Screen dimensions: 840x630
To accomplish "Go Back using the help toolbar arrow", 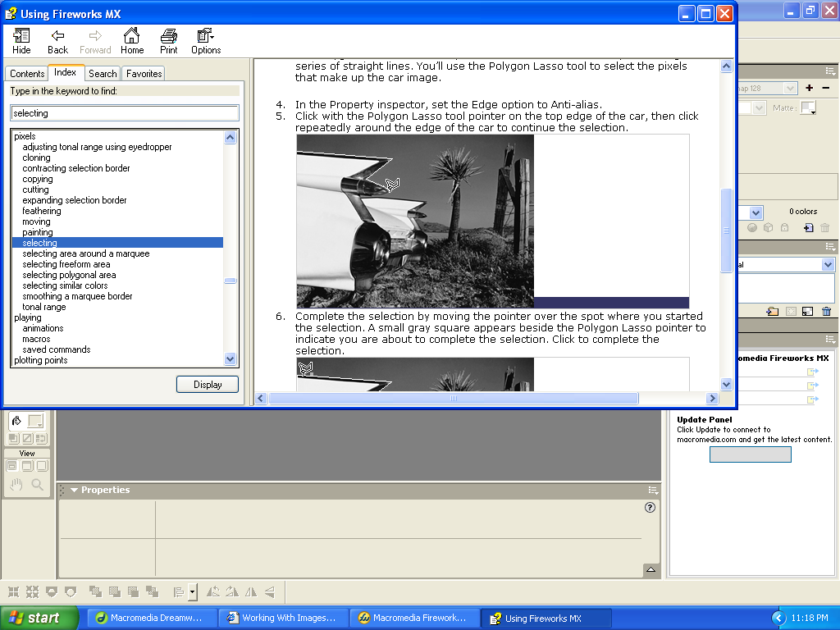I will coord(57,41).
